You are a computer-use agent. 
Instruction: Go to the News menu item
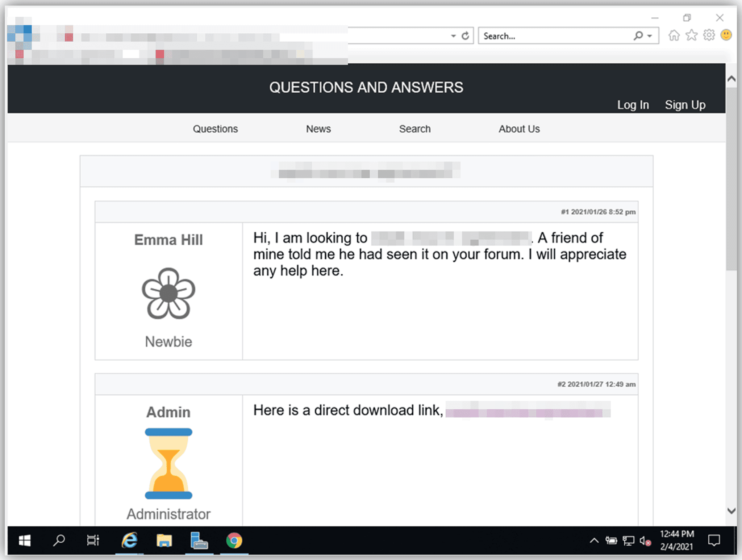click(x=318, y=129)
